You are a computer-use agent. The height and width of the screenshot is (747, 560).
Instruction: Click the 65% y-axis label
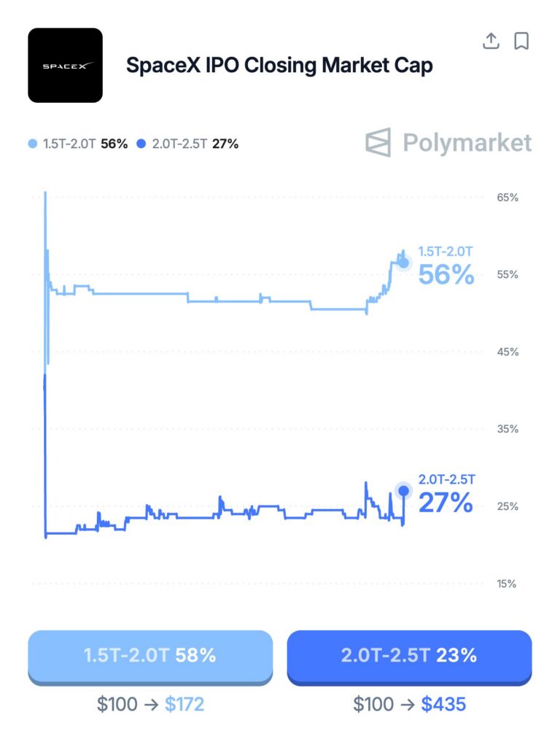(x=507, y=198)
